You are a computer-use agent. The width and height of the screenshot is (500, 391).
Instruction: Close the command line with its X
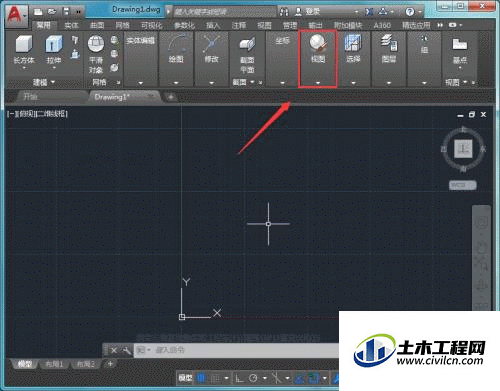pyautogui.click(x=114, y=350)
